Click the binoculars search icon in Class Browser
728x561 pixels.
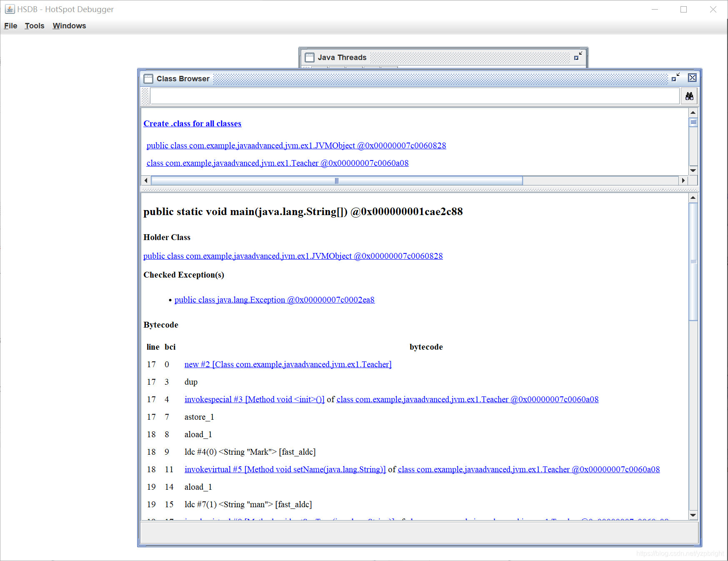689,96
